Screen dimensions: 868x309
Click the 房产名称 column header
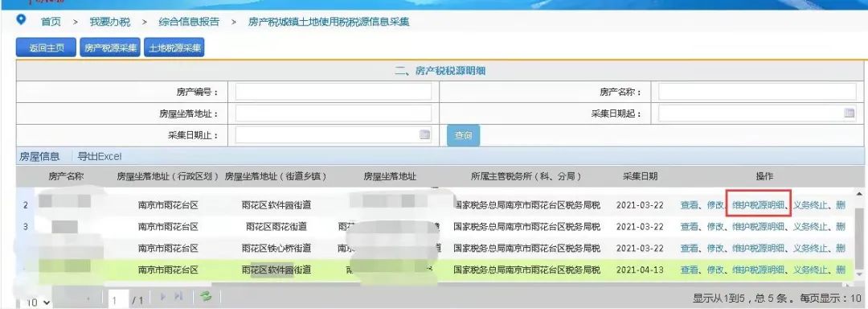(x=66, y=177)
